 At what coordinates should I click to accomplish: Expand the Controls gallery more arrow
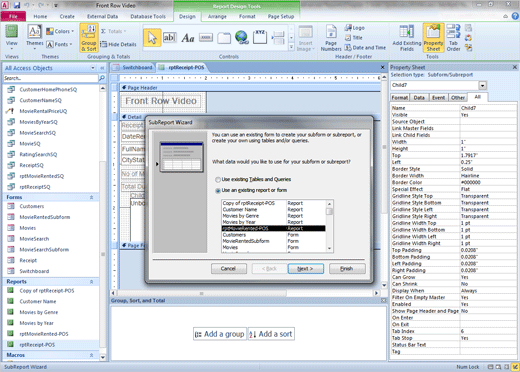[x=291, y=47]
